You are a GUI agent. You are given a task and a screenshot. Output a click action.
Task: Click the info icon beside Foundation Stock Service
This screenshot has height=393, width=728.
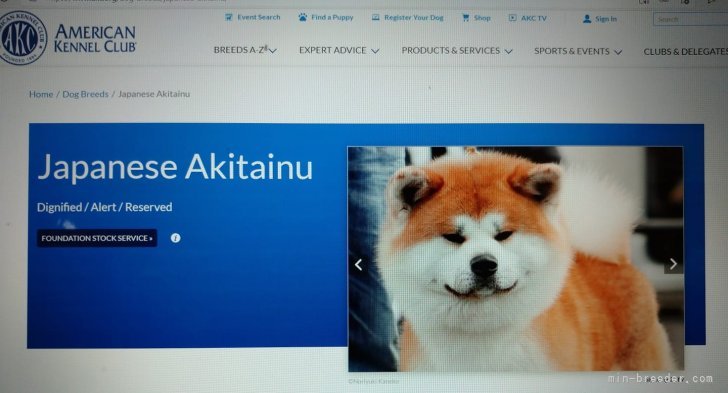click(175, 238)
